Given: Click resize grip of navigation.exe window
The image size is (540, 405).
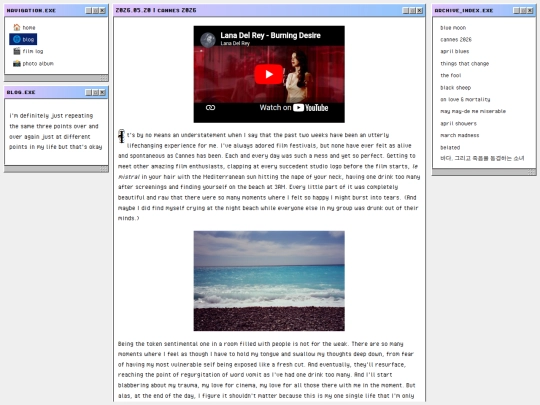Looking at the screenshot, I should coord(104,78).
